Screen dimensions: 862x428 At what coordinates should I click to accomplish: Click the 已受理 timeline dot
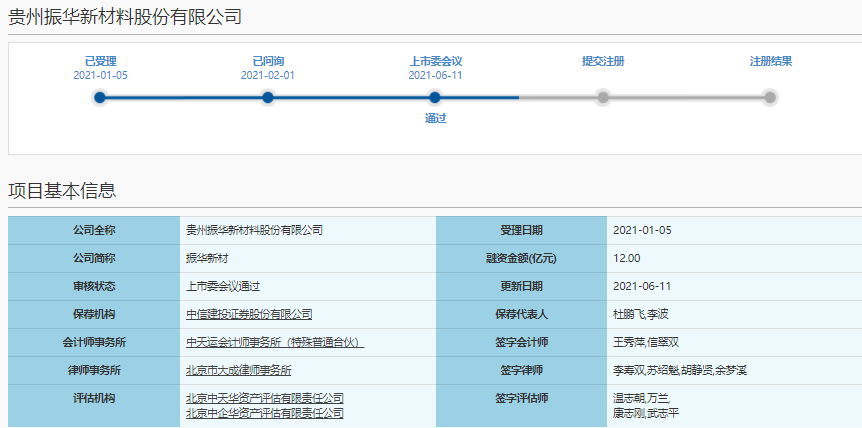(x=99, y=97)
